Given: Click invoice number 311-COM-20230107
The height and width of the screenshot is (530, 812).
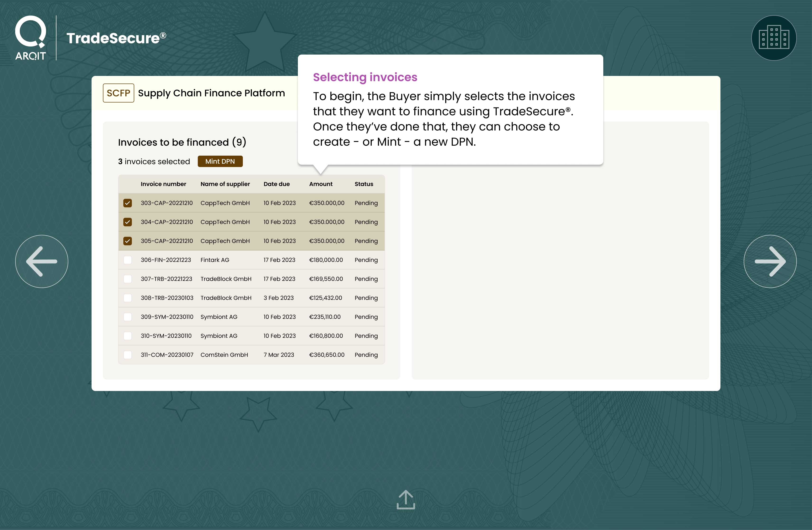Looking at the screenshot, I should tap(167, 355).
